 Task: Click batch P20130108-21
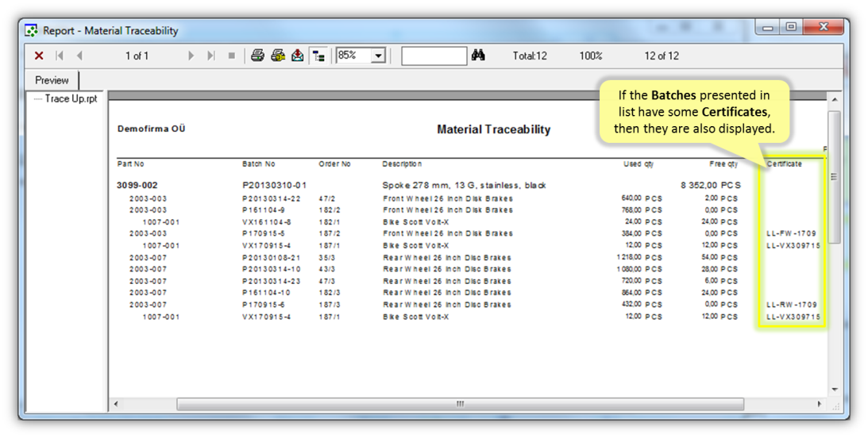click(272, 258)
